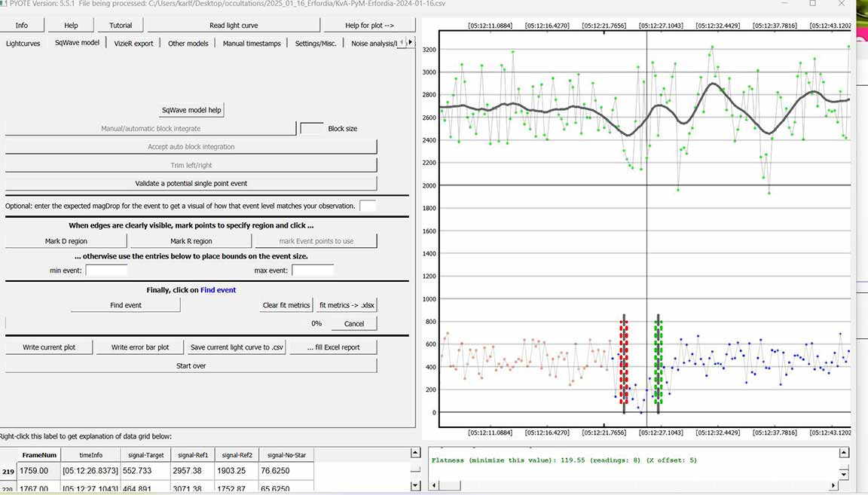Click log panel horizontal scroll right arrow
This screenshot has width=868, height=495.
tap(833, 486)
